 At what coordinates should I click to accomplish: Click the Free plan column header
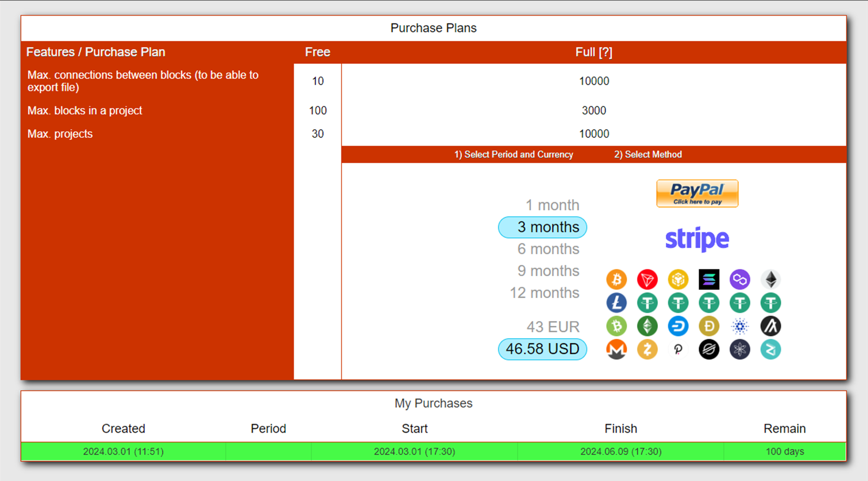point(318,52)
